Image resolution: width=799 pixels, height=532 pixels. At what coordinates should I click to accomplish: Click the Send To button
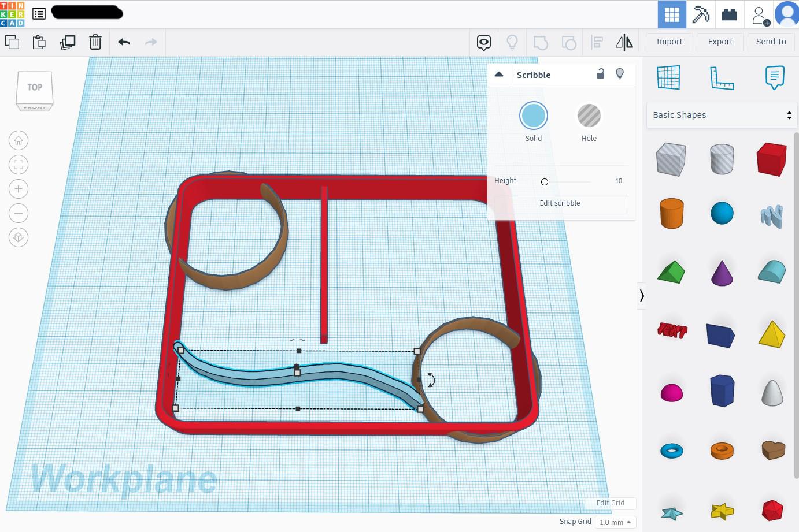[x=771, y=42]
